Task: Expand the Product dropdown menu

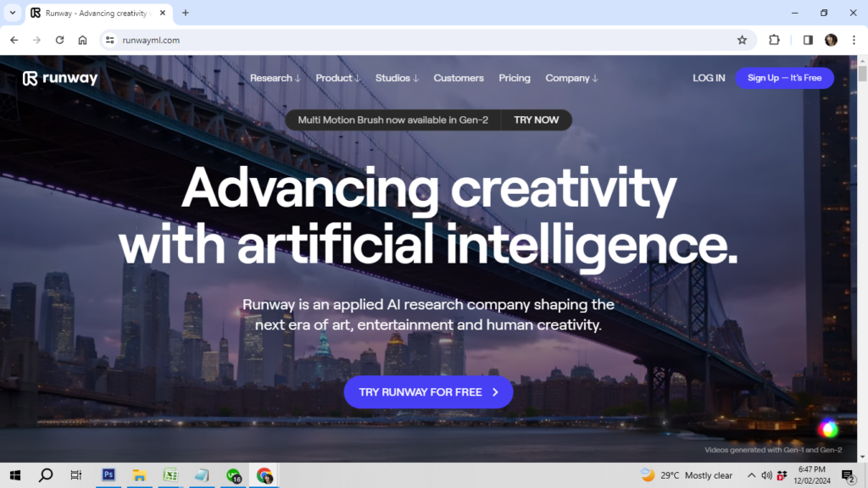Action: pos(337,78)
